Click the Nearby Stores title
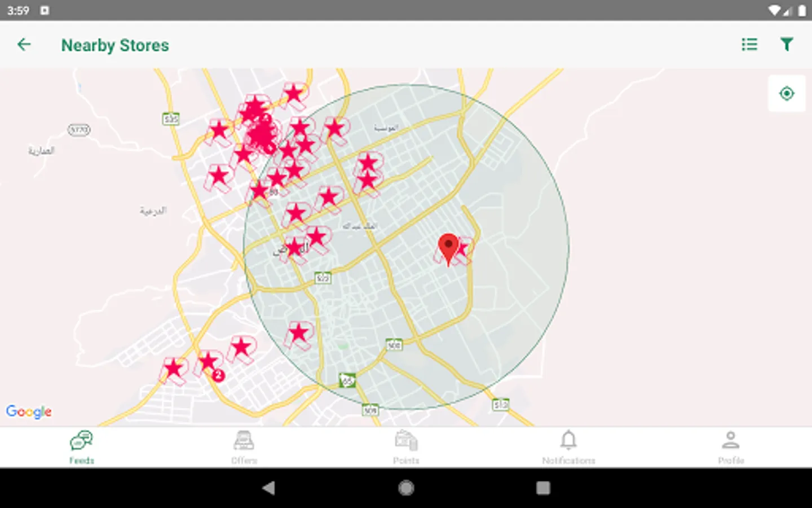 point(115,45)
